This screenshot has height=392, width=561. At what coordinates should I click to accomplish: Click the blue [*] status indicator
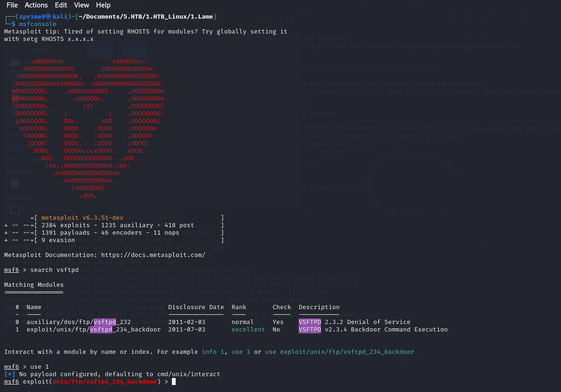click(9, 374)
